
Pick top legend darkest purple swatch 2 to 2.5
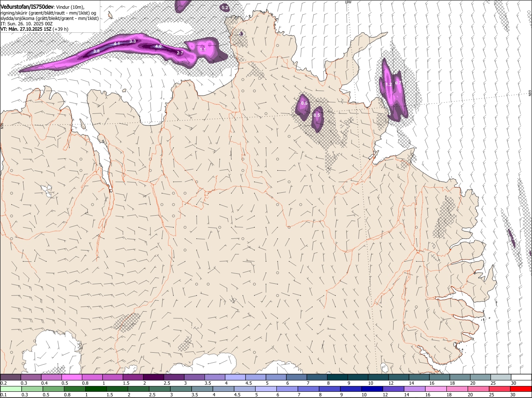pos(153,377)
